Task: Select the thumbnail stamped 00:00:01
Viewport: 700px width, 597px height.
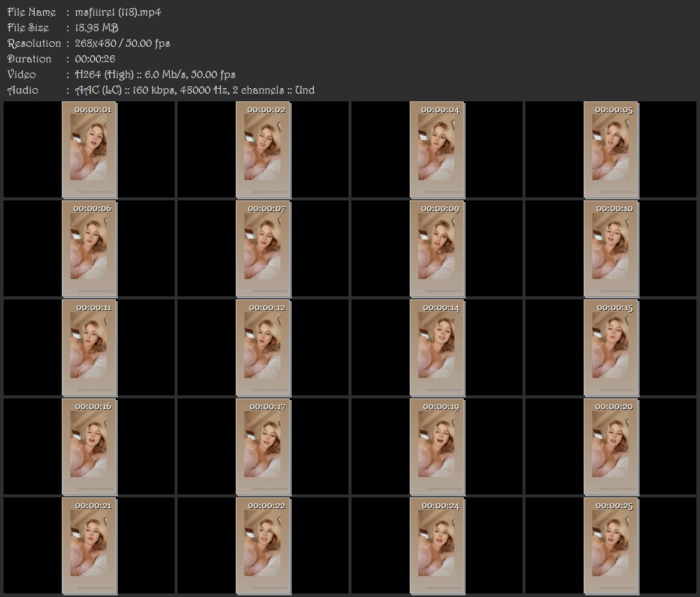Action: [x=89, y=149]
